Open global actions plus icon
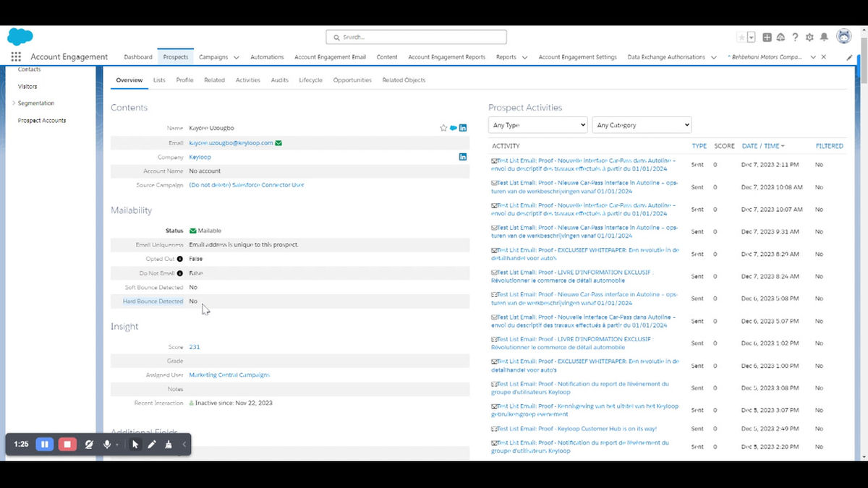Image resolution: width=868 pixels, height=488 pixels. (x=767, y=37)
